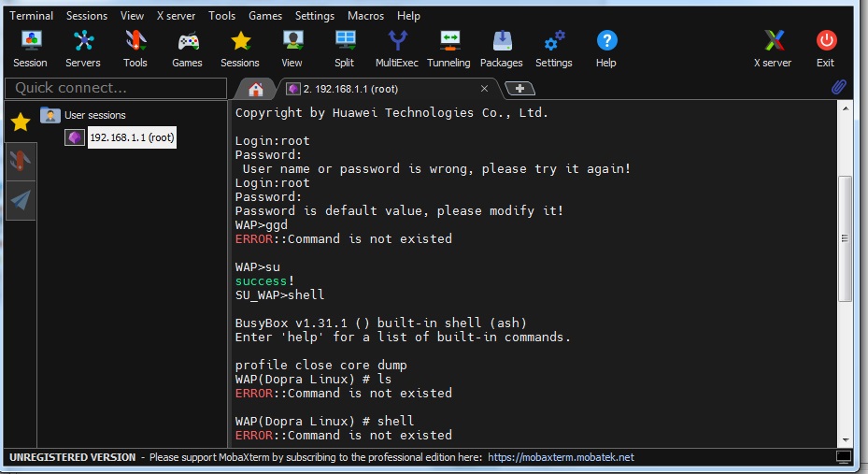Viewport: 868px width, 474px height.
Task: Click the UNREGISTERED VERSION status text
Action: pyautogui.click(x=73, y=457)
